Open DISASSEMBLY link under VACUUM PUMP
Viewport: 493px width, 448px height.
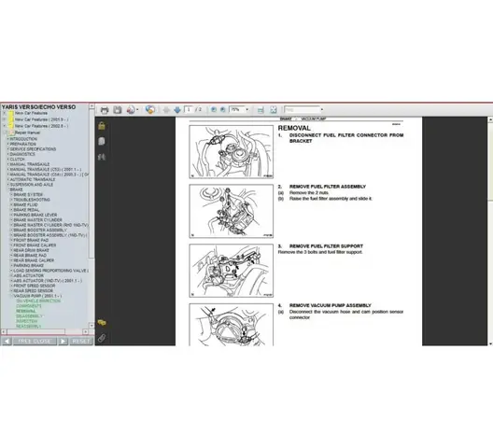coord(29,316)
